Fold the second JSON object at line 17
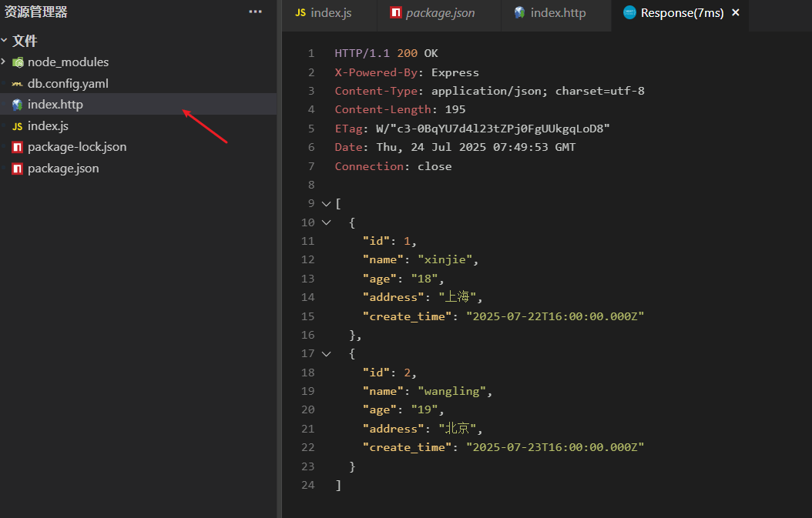The width and height of the screenshot is (812, 518). tap(326, 353)
